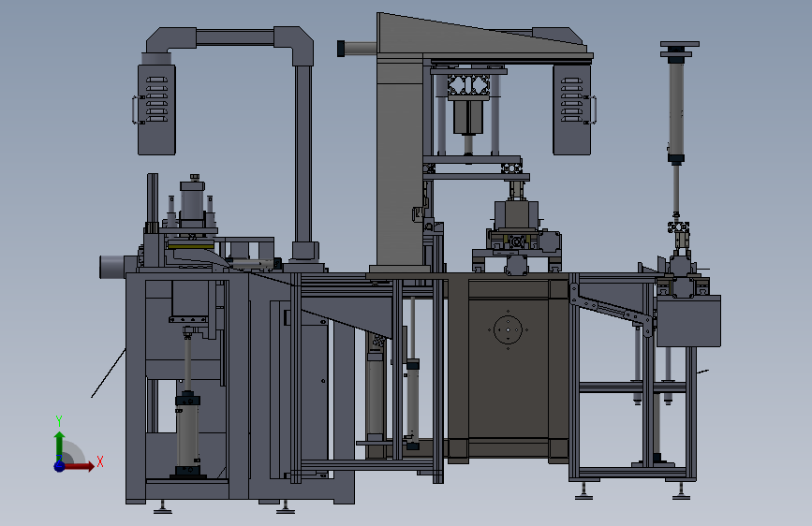Select the large vertical column supporting the canopy
The height and width of the screenshot is (526, 812).
point(400,162)
